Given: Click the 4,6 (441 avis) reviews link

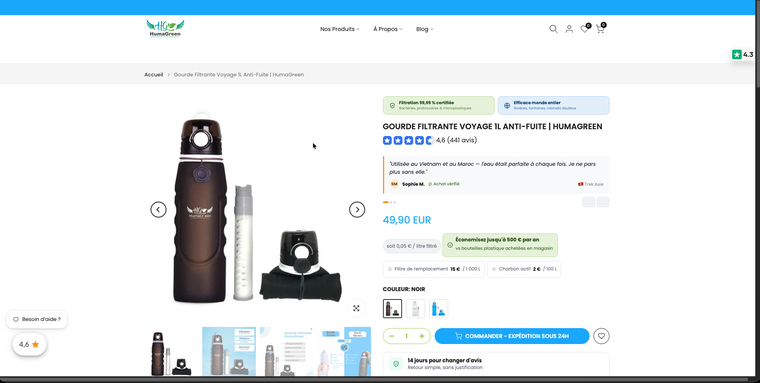Looking at the screenshot, I should click(x=456, y=140).
